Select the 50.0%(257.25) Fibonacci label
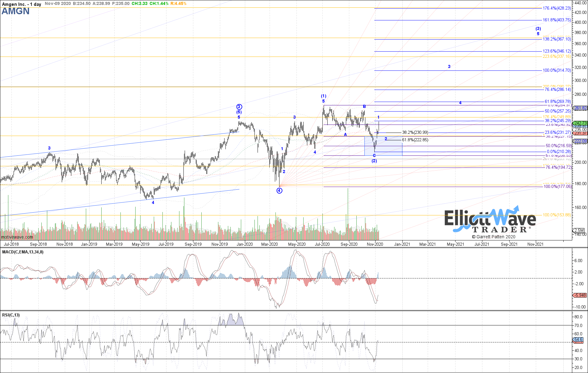588x373 pixels. pyautogui.click(x=558, y=111)
